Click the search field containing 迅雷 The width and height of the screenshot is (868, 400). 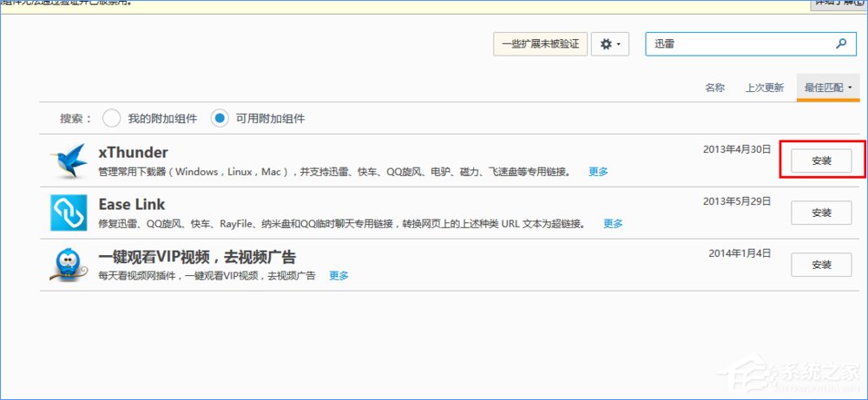[x=738, y=43]
